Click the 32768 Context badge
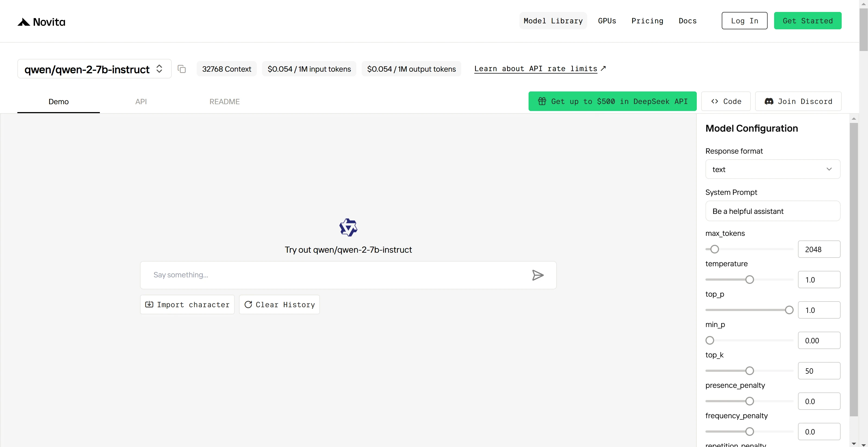The width and height of the screenshot is (868, 447). click(x=227, y=69)
